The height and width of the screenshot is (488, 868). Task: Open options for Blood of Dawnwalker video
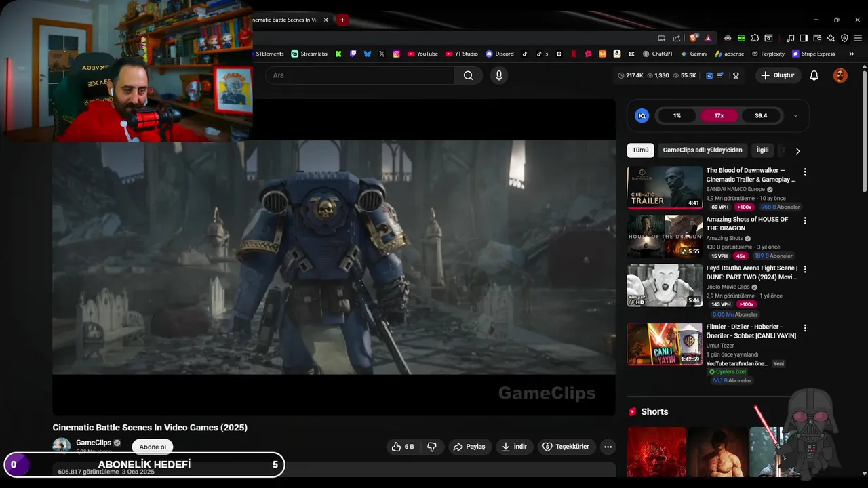point(805,172)
